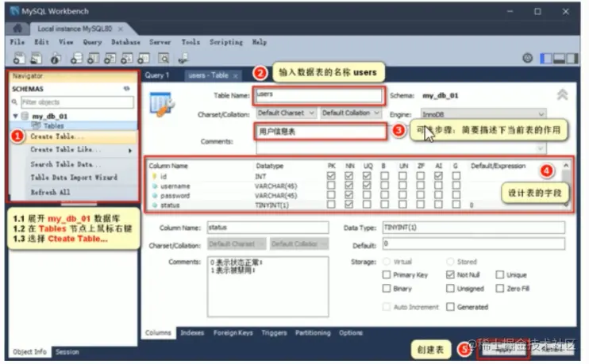Screen dimensions: 589x364
Task: Collapse table header with double chevron
Action: [562, 94]
